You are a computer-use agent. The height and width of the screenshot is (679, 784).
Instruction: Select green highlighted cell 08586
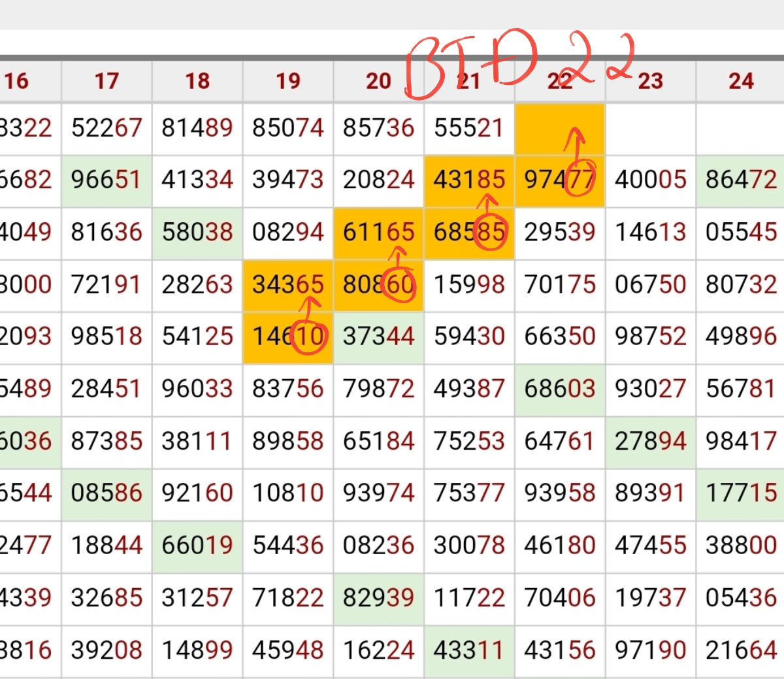[x=106, y=493]
